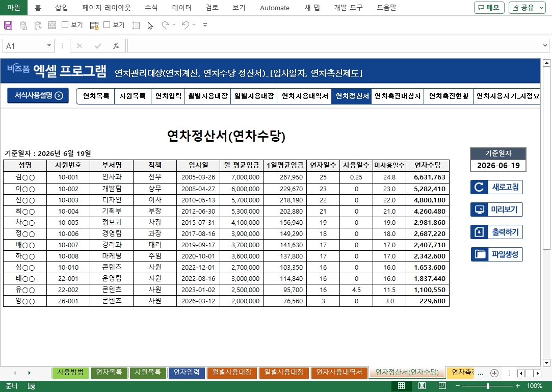This screenshot has height=392, width=552.
Task: Switch to Page Layout view icon
Action: click(x=422, y=386)
